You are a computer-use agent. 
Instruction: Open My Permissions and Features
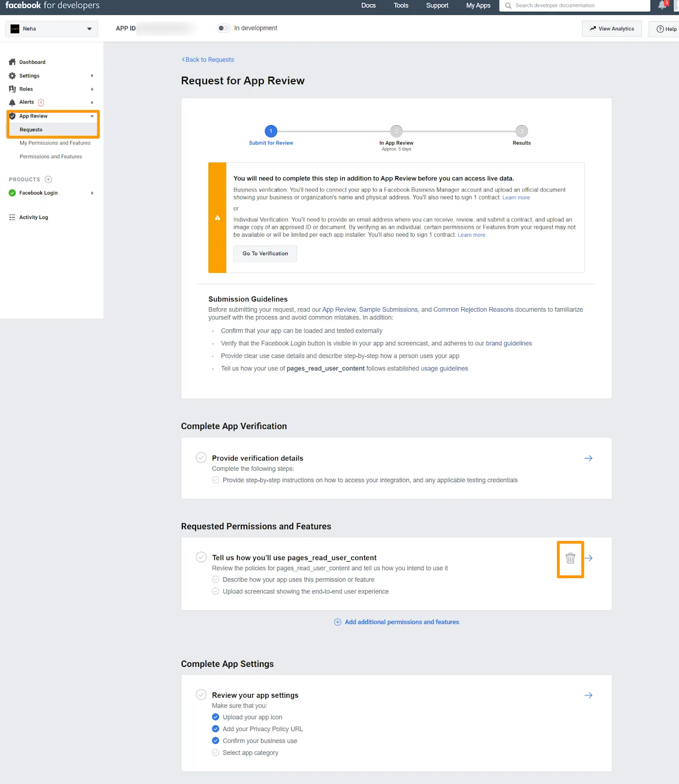click(55, 143)
